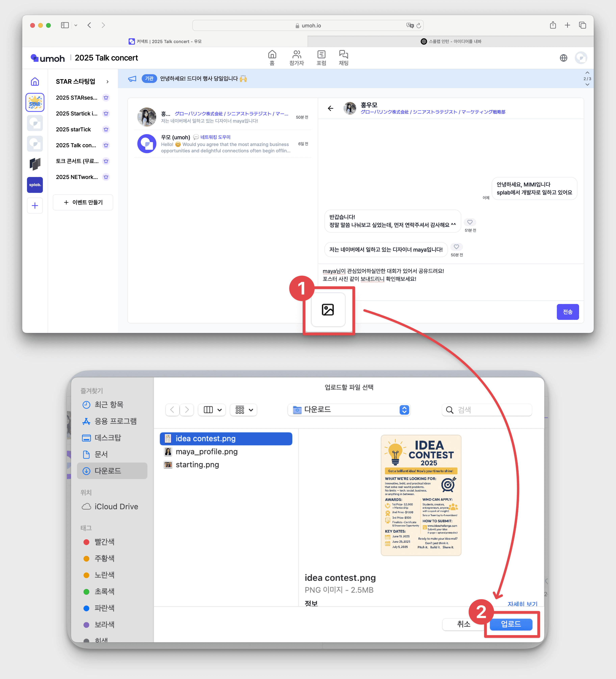
Task: Toggle Safari sidebar view button
Action: click(x=65, y=25)
